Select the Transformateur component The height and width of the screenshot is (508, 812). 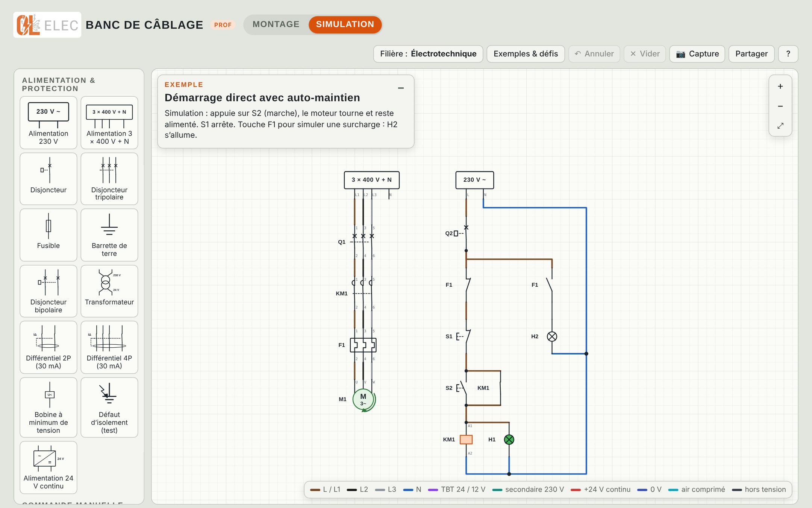pyautogui.click(x=109, y=291)
